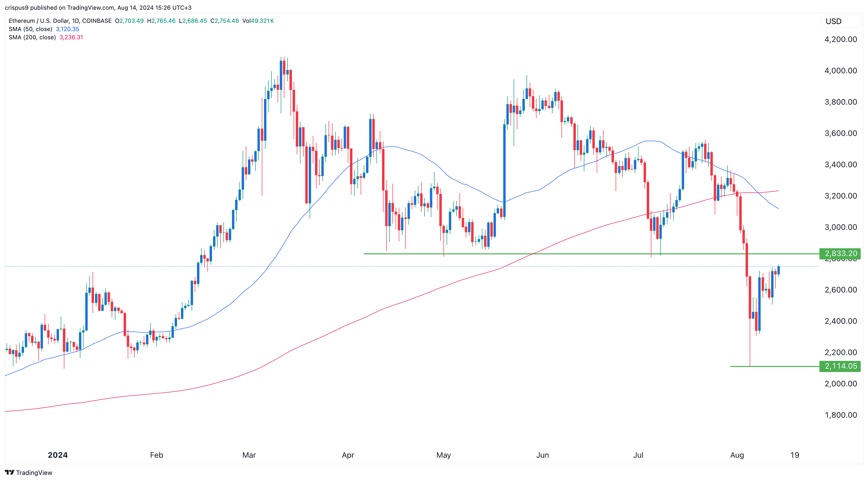The height and width of the screenshot is (481, 868).
Task: Click the SMA 200 value 3,236.31
Action: [x=71, y=37]
